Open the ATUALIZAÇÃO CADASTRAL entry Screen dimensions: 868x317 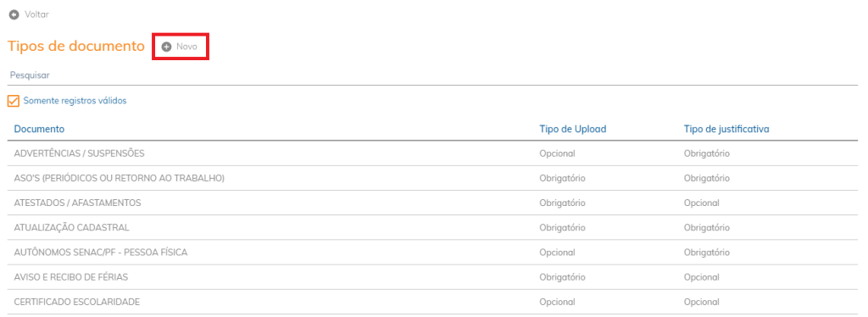(x=433, y=227)
